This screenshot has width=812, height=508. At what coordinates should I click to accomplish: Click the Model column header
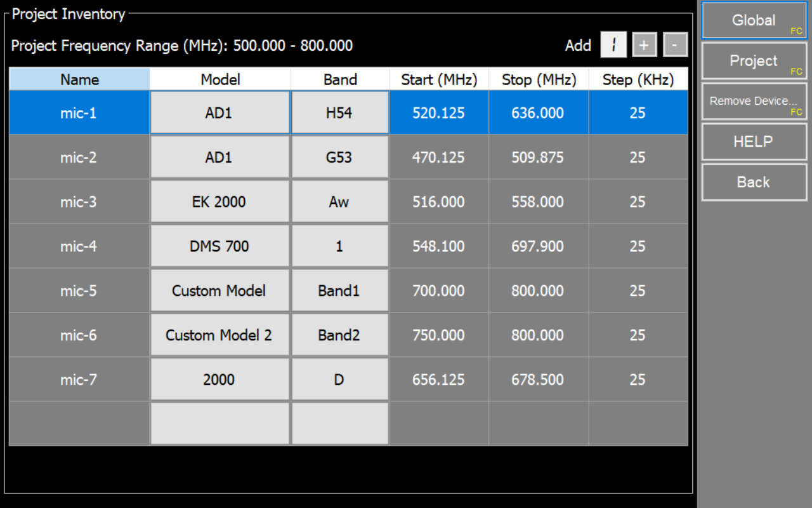click(x=220, y=79)
